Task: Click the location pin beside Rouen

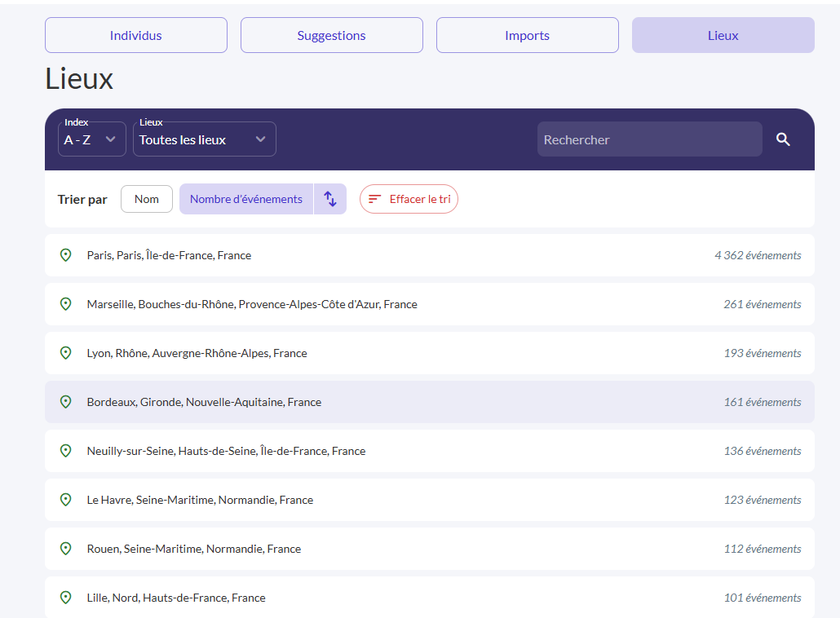Action: tap(65, 549)
